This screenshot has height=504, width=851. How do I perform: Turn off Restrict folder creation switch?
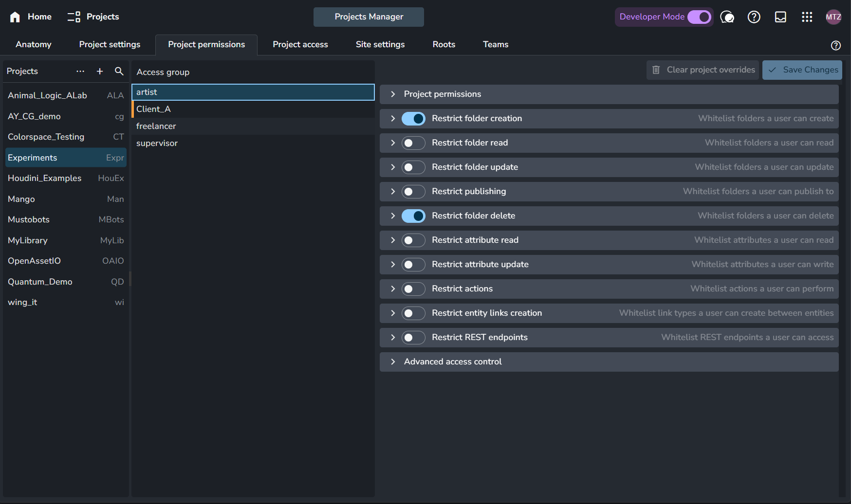[x=413, y=119]
